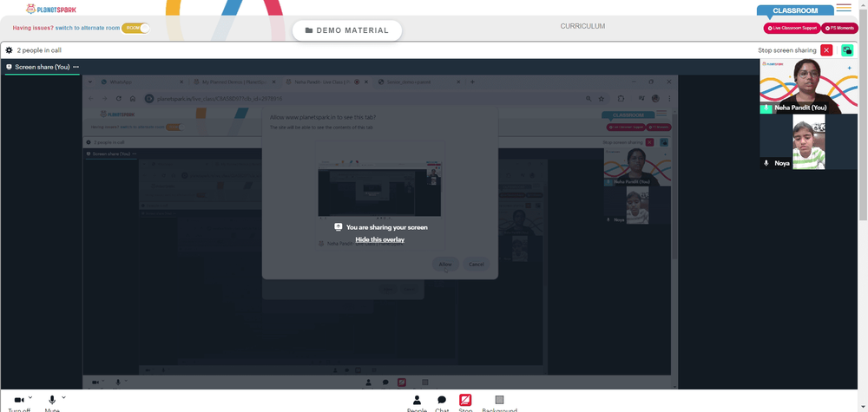This screenshot has height=412, width=868.
Task: Open Screen share more options ellipsis
Action: (76, 67)
